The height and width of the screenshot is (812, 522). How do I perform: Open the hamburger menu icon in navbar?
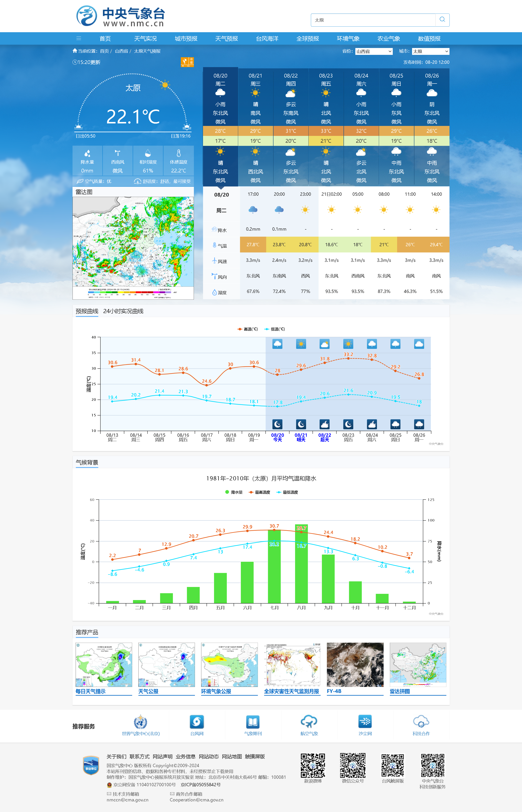pos(79,38)
